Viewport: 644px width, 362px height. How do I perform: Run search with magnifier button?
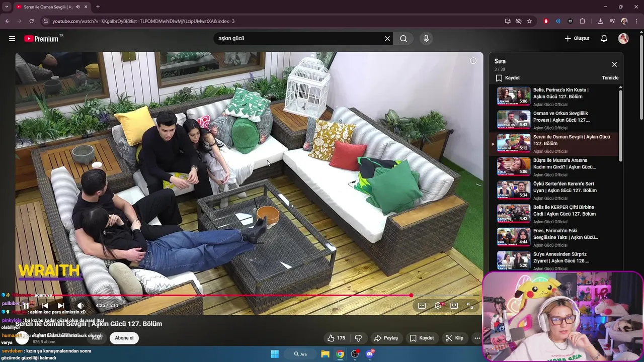pos(404,38)
